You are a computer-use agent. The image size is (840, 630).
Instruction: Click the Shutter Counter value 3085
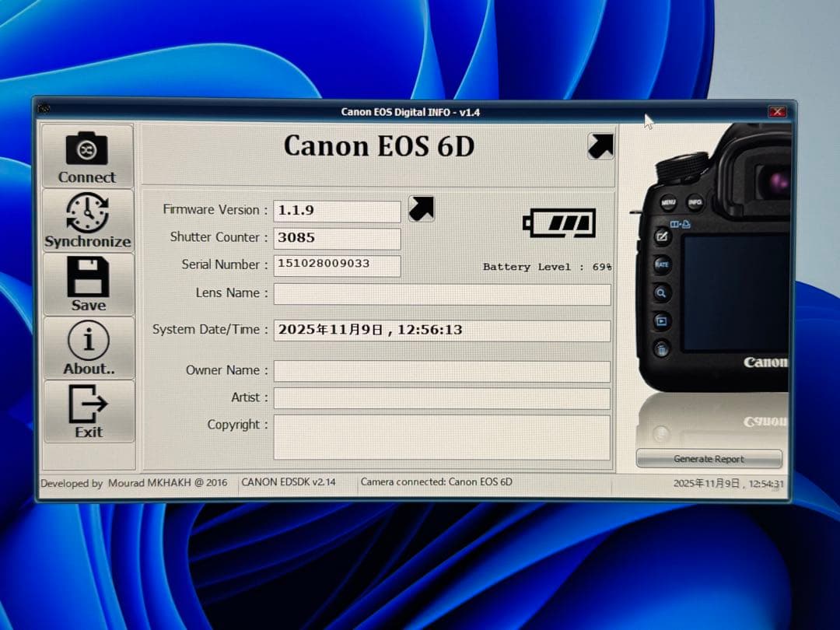click(x=336, y=238)
